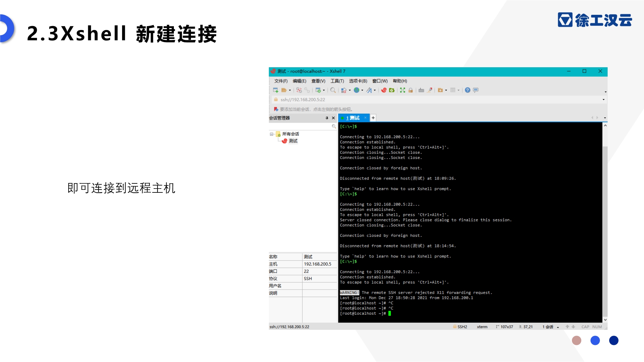Click the 192.168.200.5 host value cell
Viewport: 644px width, 362px height.
(x=319, y=264)
